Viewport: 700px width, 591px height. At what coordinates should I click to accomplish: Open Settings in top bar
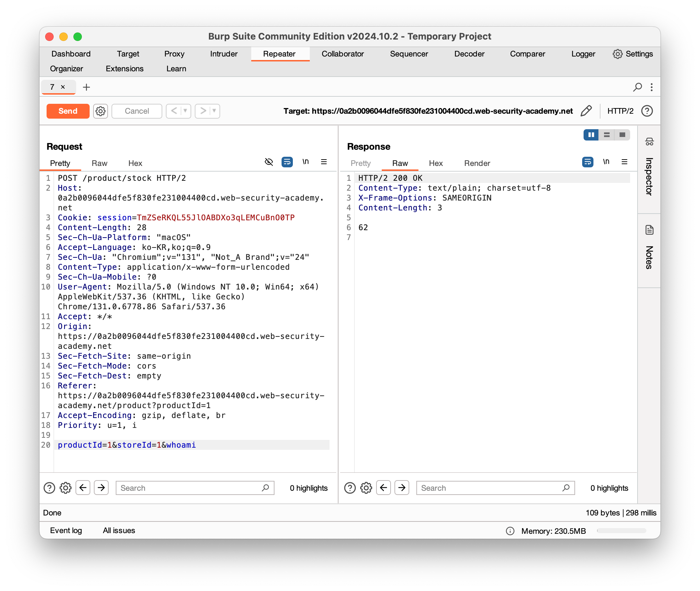633,54
